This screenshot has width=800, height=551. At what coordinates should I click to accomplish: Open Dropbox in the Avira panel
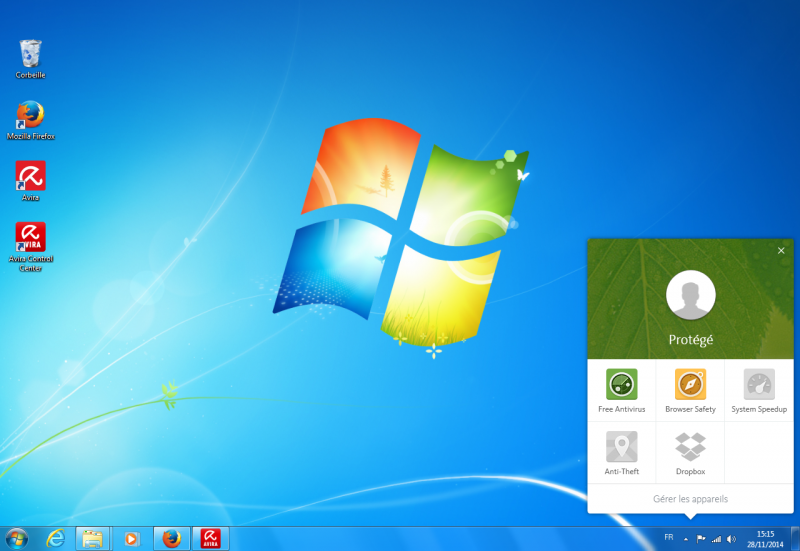pos(690,453)
